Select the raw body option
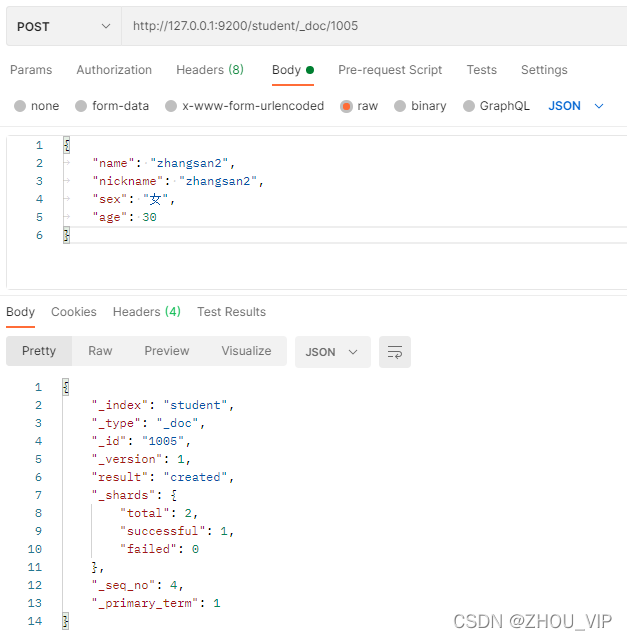 click(359, 106)
